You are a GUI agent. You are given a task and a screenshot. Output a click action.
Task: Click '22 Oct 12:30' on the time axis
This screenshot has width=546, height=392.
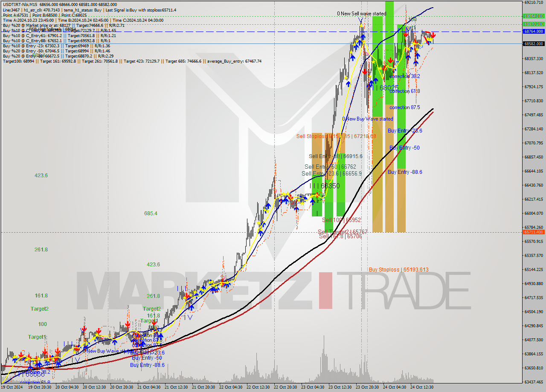coord(258,387)
